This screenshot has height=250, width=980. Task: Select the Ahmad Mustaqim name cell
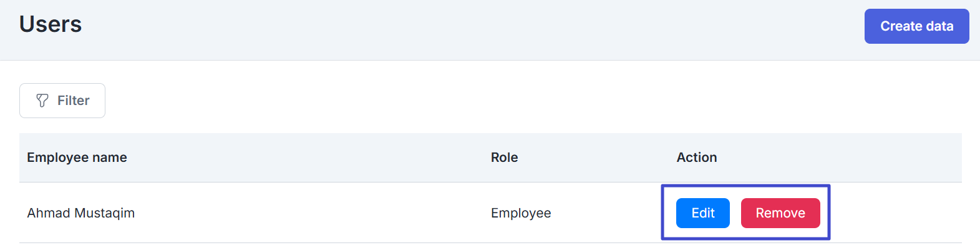point(80,213)
